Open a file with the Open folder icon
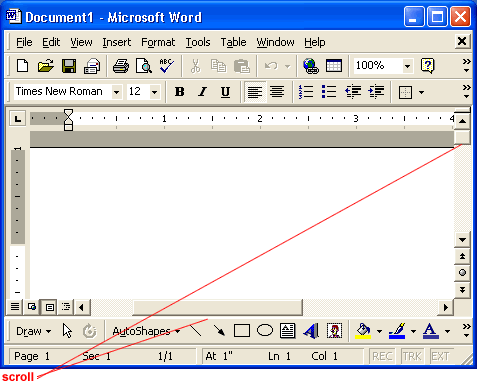Image resolution: width=477 pixels, height=381 pixels. tap(46, 66)
